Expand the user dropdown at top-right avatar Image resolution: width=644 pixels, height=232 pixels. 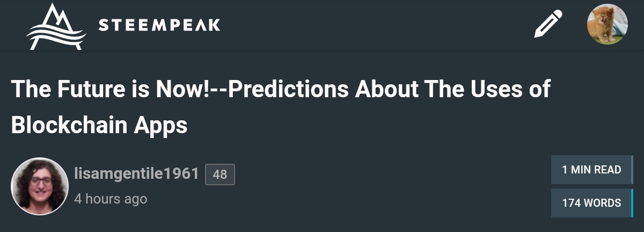607,24
